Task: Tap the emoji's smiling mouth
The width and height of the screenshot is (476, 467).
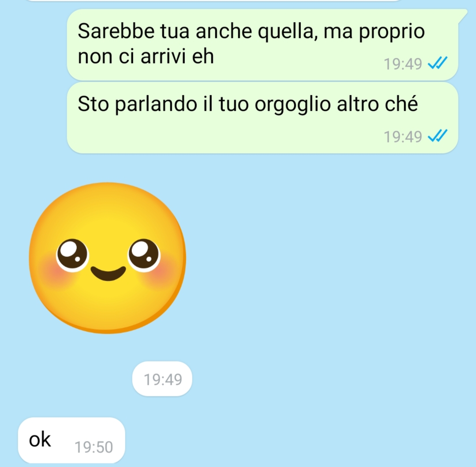Action: 108,273
